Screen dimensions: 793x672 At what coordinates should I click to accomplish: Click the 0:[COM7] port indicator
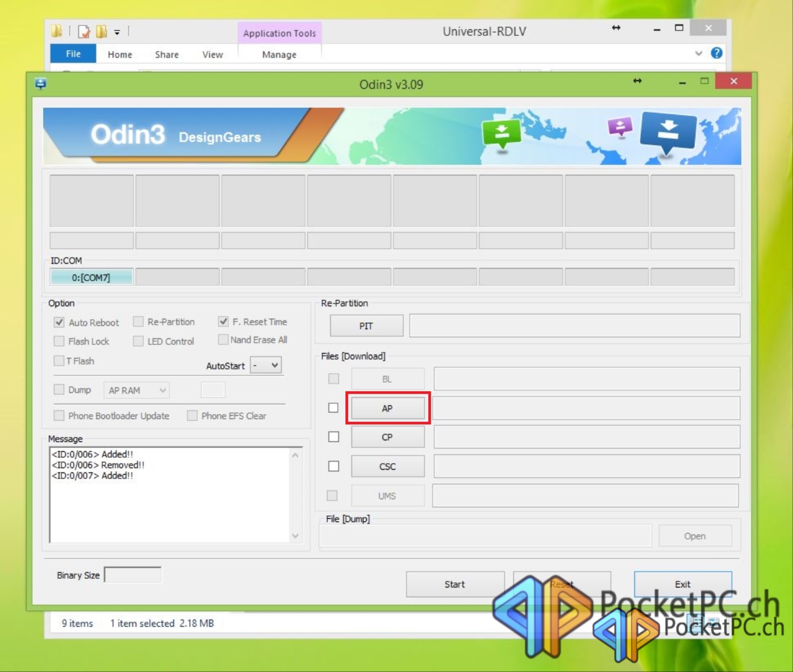click(92, 277)
